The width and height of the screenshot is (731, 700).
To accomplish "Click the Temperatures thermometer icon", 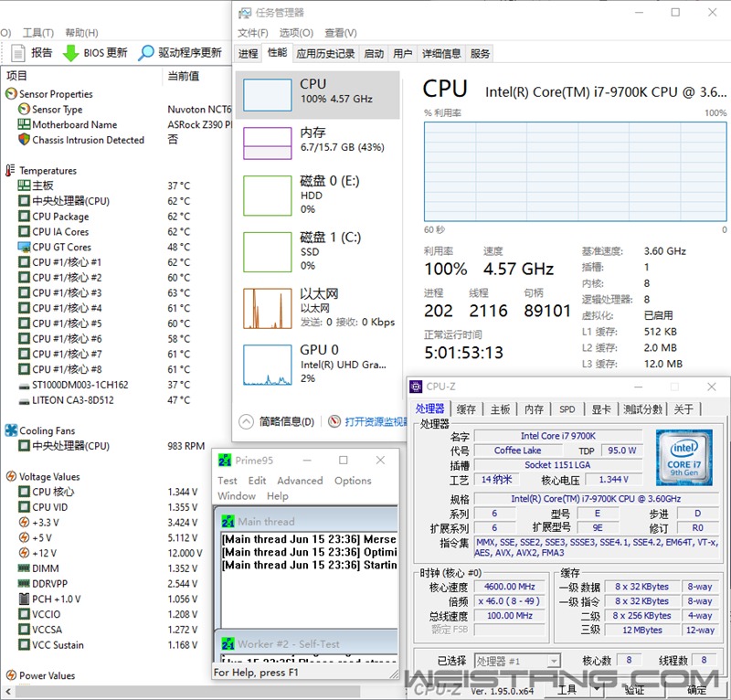I will pyautogui.click(x=10, y=170).
